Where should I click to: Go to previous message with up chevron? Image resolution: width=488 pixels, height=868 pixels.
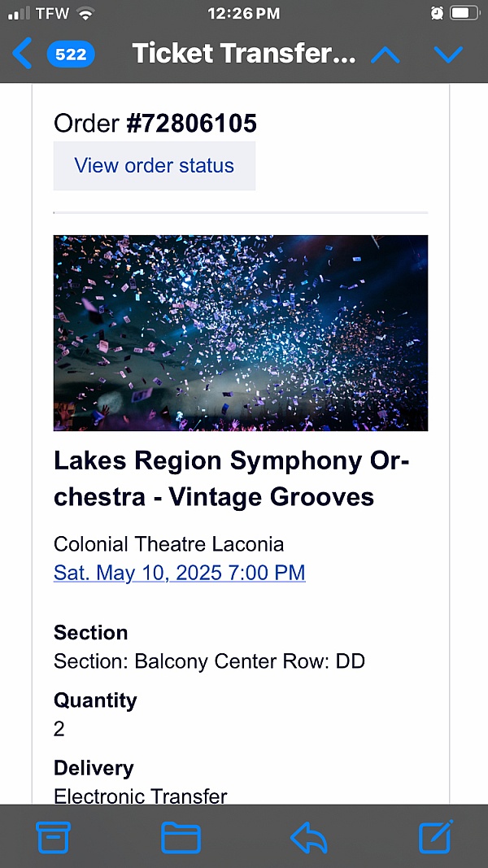tap(386, 55)
